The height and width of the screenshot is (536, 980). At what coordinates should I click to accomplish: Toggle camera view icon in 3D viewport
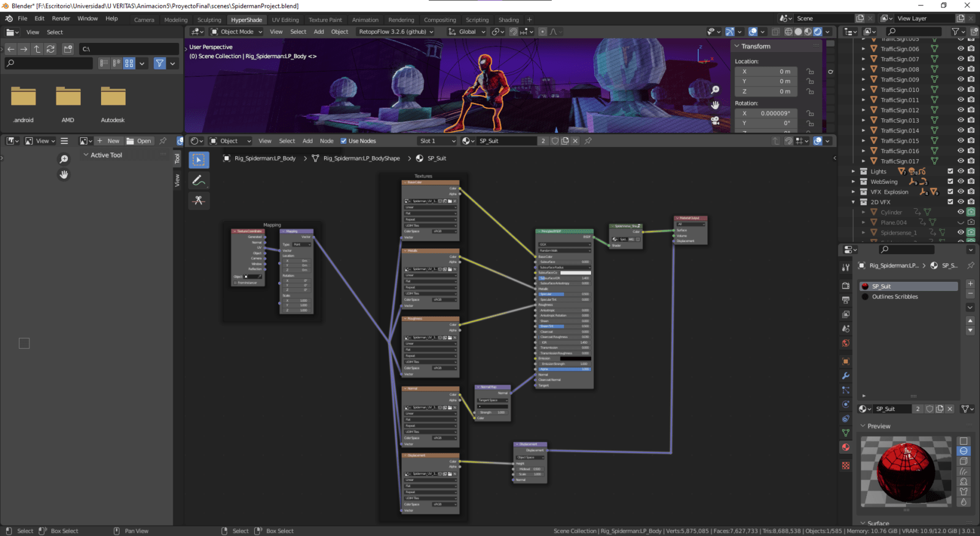click(x=715, y=121)
